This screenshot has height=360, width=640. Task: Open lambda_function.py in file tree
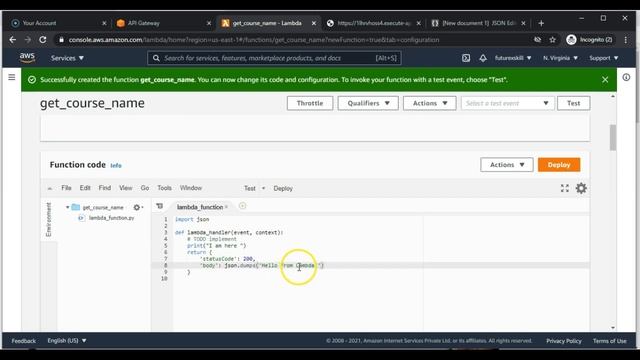111,218
